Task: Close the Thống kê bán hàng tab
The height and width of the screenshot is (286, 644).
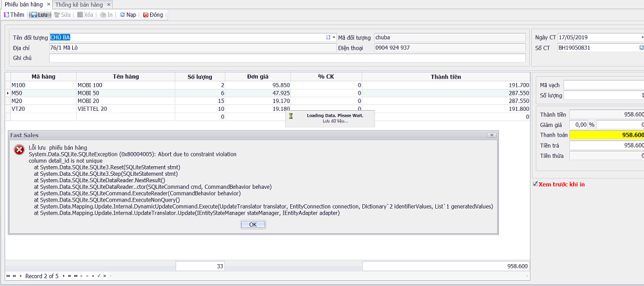Action: pyautogui.click(x=108, y=5)
